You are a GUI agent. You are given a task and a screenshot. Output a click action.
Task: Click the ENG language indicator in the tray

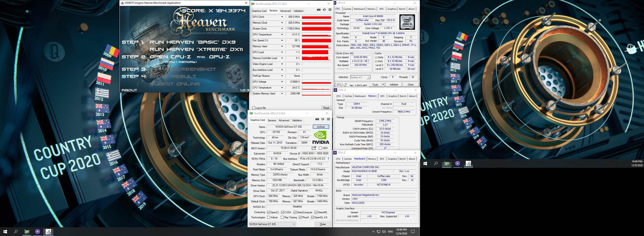pyautogui.click(x=390, y=231)
